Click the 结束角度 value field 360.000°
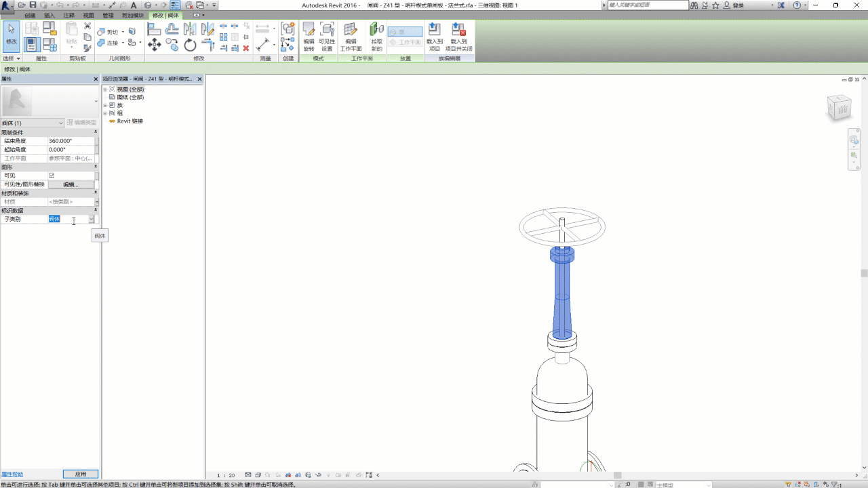 71,141
